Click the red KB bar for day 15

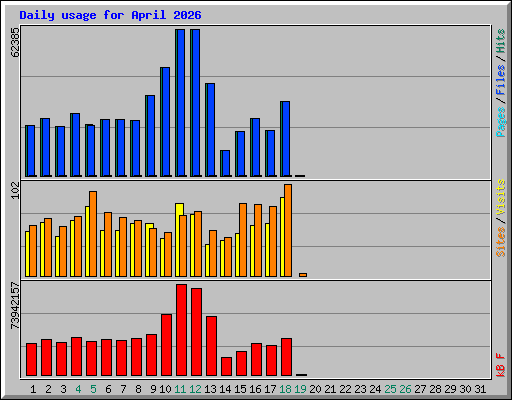click(242, 363)
